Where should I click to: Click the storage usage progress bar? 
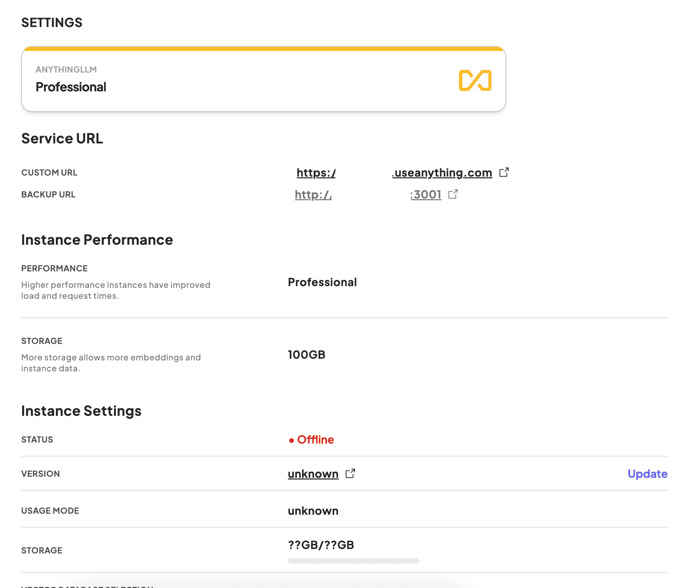click(x=353, y=561)
